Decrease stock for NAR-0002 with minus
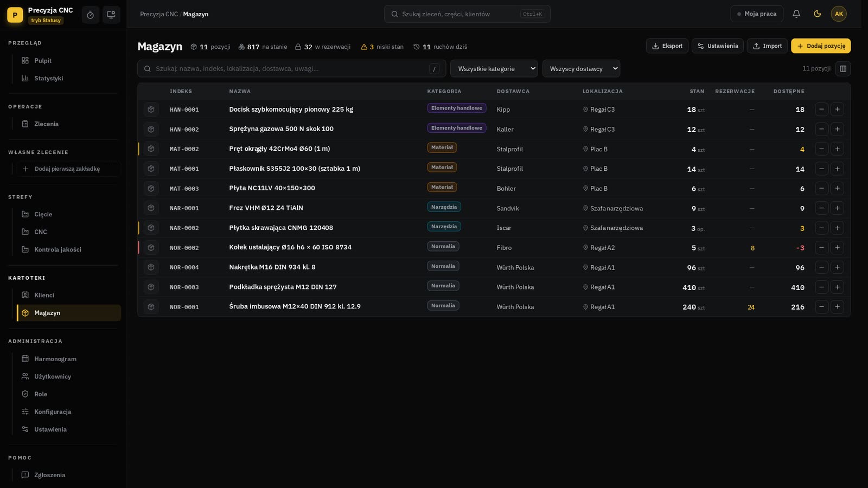This screenshot has width=868, height=488. [x=821, y=228]
